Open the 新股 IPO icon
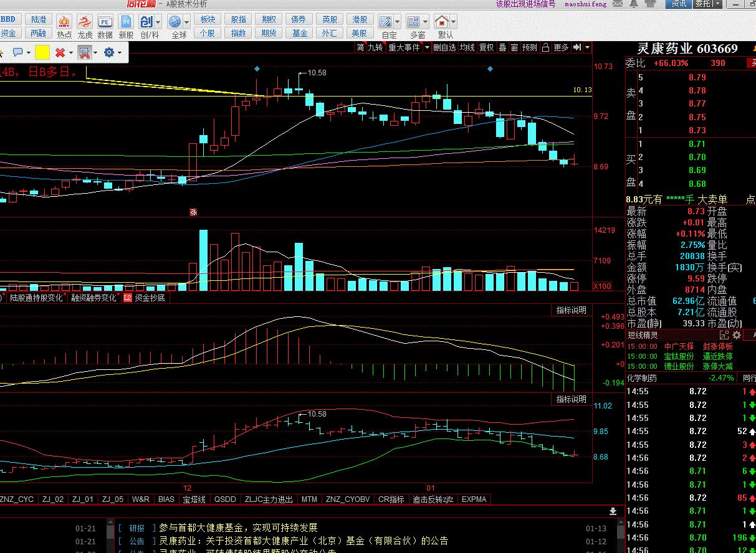This screenshot has width=756, height=553. [126, 23]
